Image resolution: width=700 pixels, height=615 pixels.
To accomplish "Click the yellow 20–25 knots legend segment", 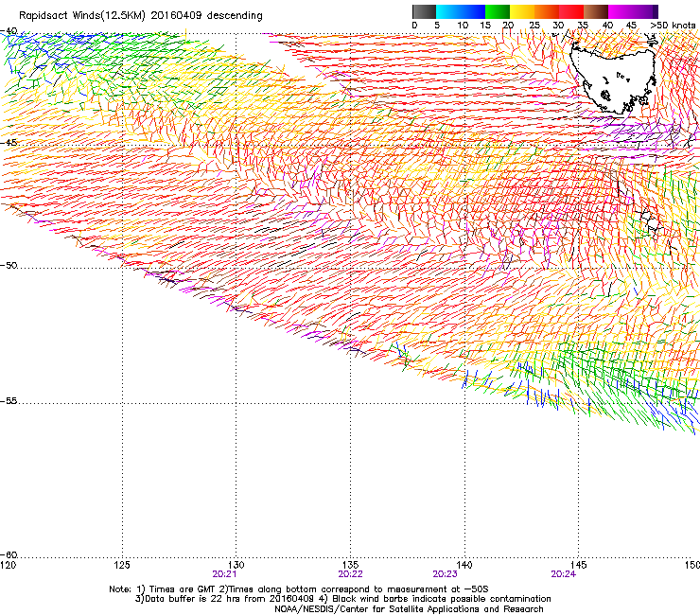I will coord(522,11).
